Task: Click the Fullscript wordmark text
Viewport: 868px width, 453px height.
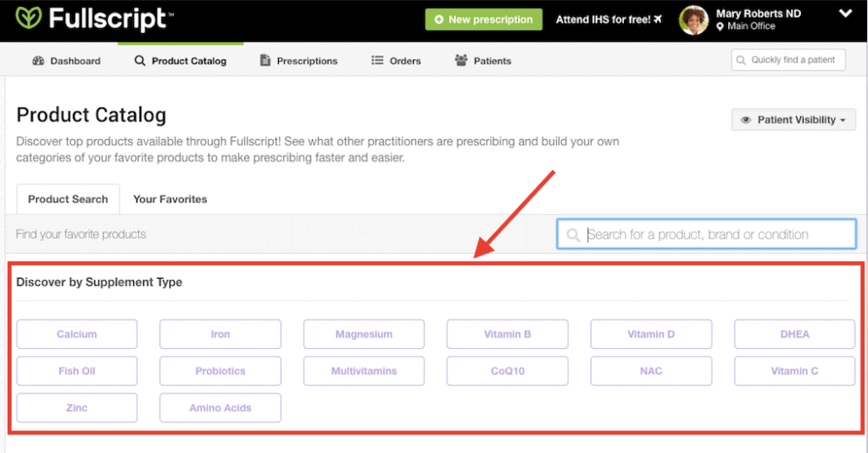Action: point(110,19)
